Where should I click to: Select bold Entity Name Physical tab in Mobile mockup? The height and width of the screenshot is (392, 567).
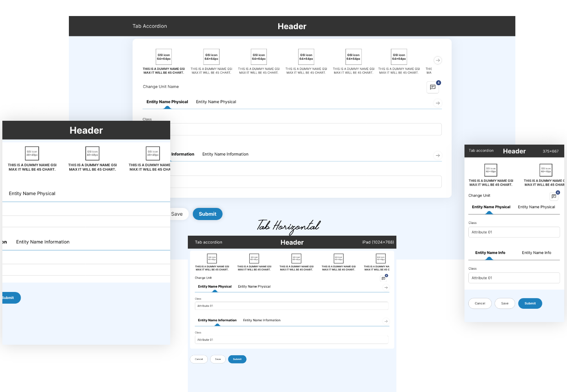(491, 207)
